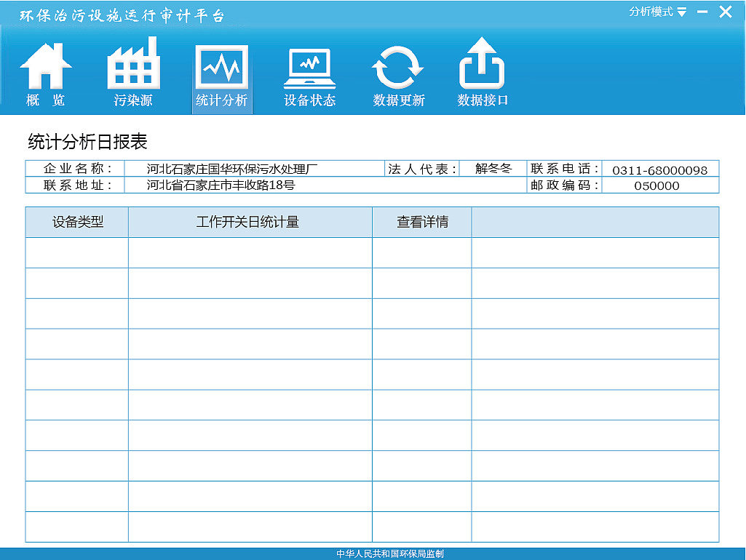Screen dimensions: 746x560
Task: Open the 设备状态 laptop icon
Action: coord(310,78)
